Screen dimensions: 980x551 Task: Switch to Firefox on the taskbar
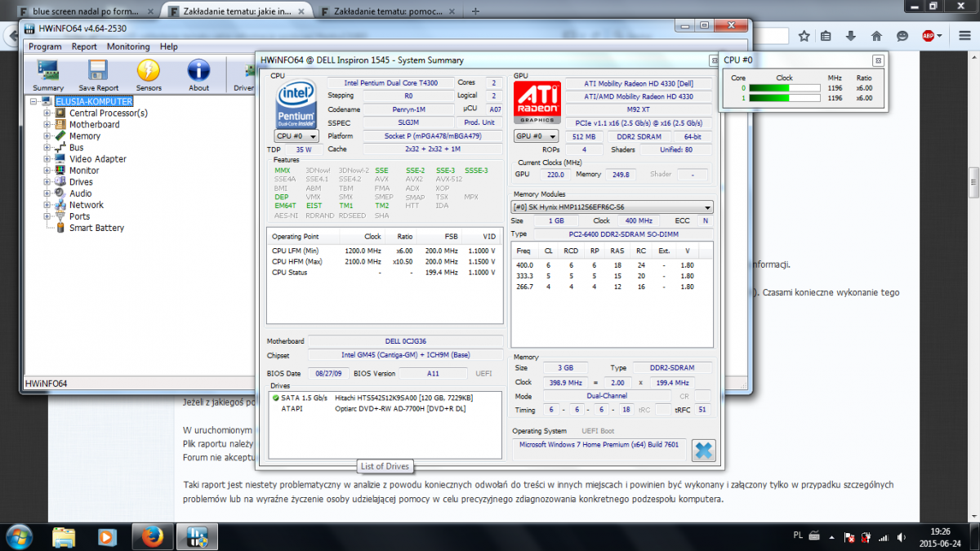click(151, 536)
